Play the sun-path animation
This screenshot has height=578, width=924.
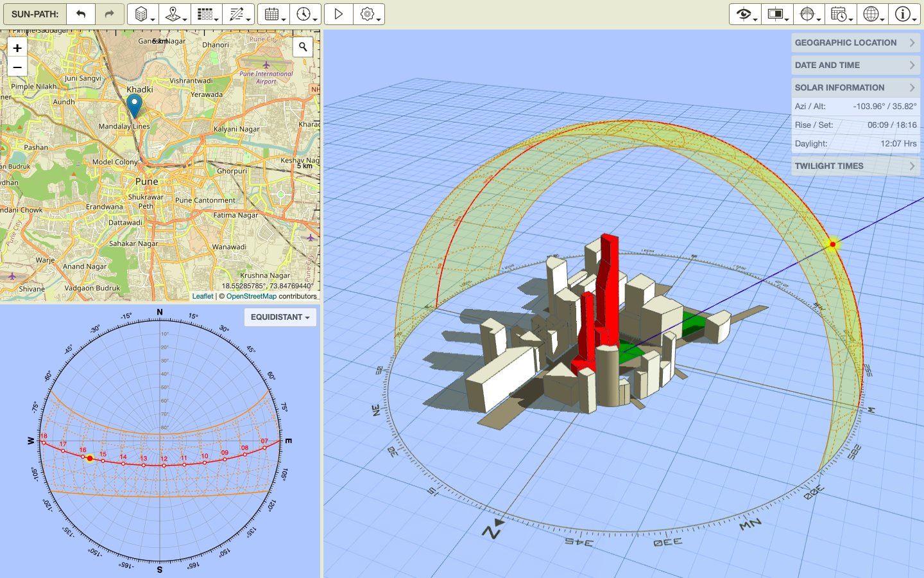(x=339, y=14)
